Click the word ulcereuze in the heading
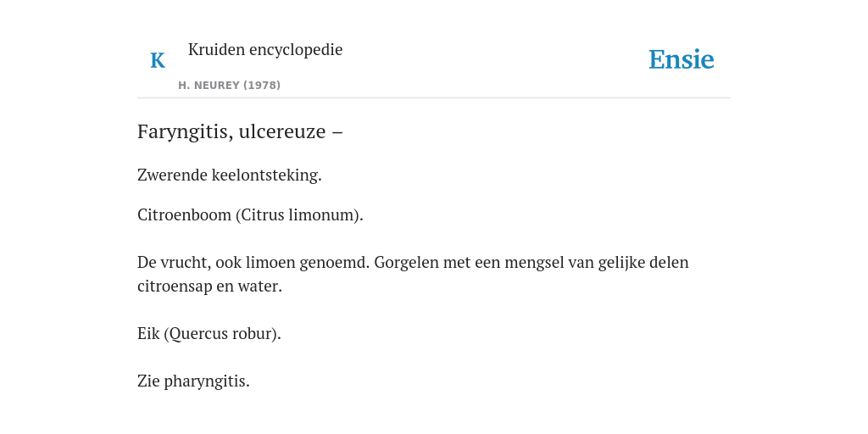The image size is (868, 434). pyautogui.click(x=281, y=131)
